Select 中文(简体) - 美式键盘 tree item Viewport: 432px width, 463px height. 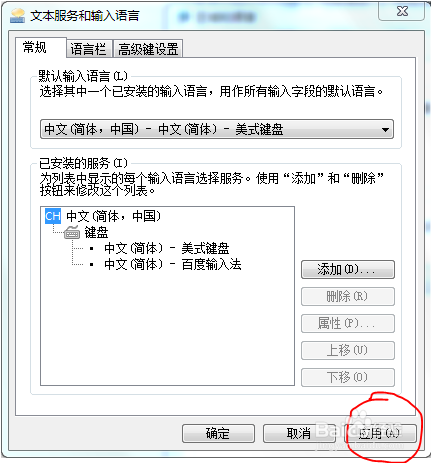[167, 248]
